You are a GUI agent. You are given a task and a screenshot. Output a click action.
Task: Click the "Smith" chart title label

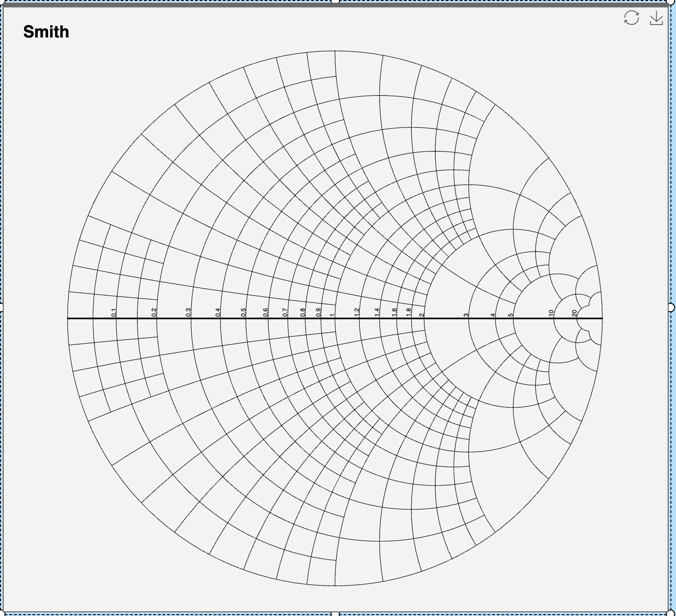click(46, 32)
